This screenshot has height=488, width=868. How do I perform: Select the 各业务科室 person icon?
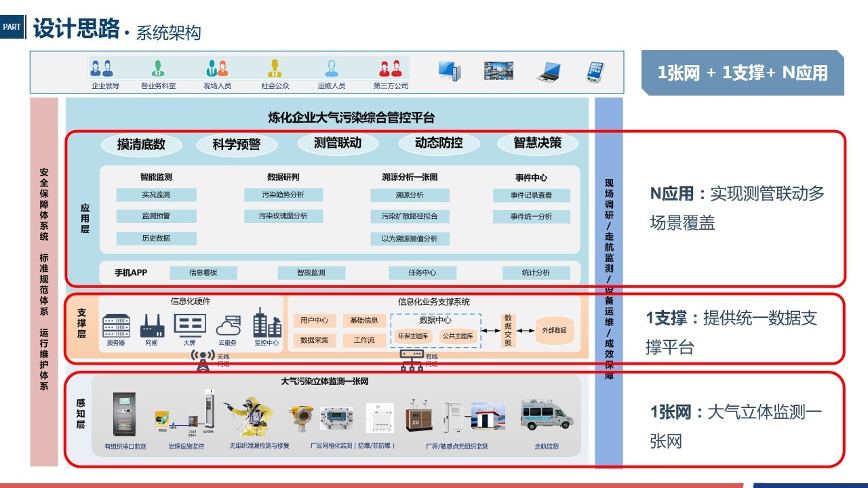pos(158,68)
